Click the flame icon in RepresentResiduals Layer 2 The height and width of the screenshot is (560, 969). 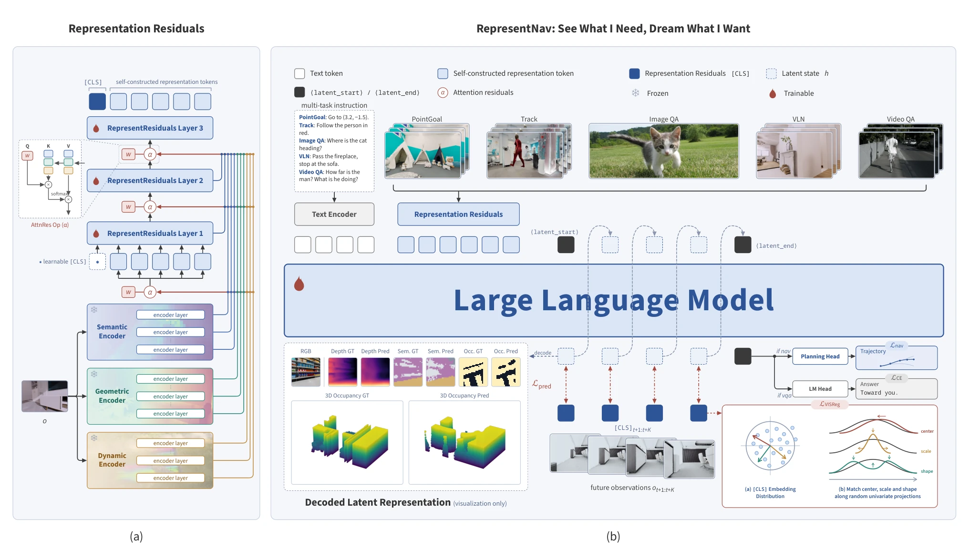pyautogui.click(x=96, y=181)
